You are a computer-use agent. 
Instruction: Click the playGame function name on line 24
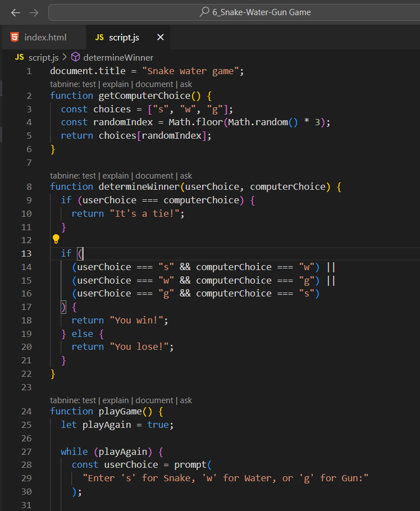120,412
